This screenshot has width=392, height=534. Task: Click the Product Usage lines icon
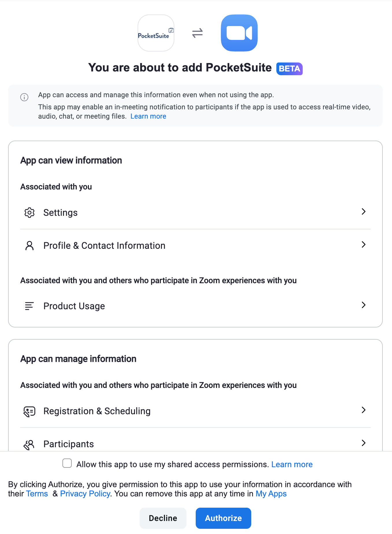pyautogui.click(x=29, y=306)
